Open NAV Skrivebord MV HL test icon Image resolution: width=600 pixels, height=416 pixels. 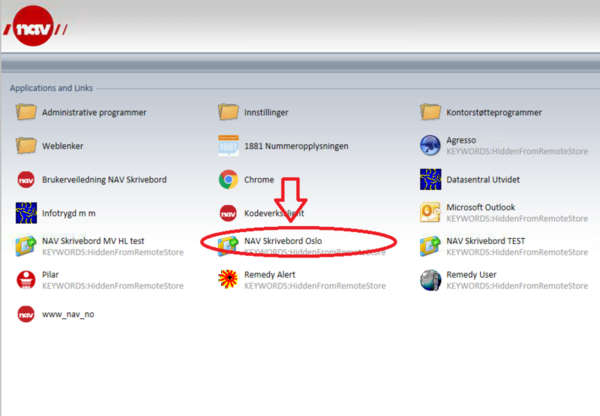[26, 246]
